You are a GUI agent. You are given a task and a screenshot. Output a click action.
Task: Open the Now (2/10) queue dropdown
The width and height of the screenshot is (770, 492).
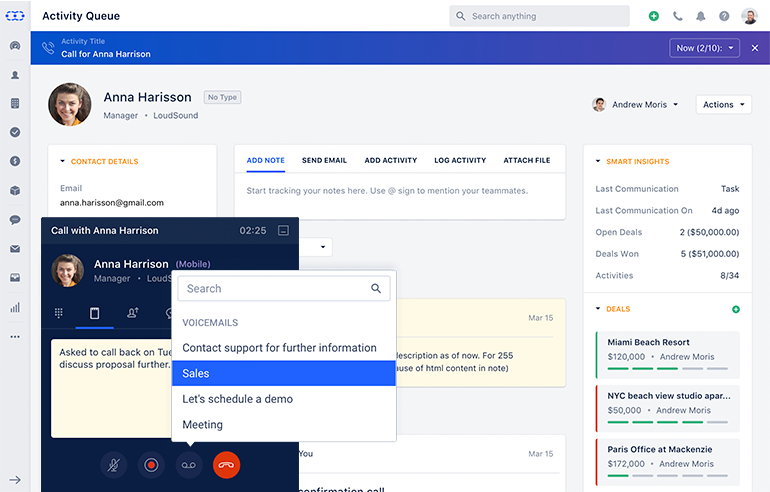point(704,48)
